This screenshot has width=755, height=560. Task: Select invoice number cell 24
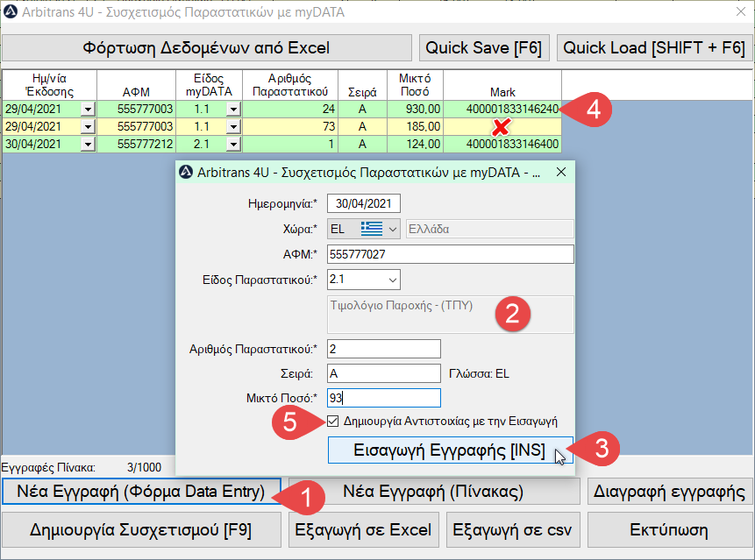[290, 110]
